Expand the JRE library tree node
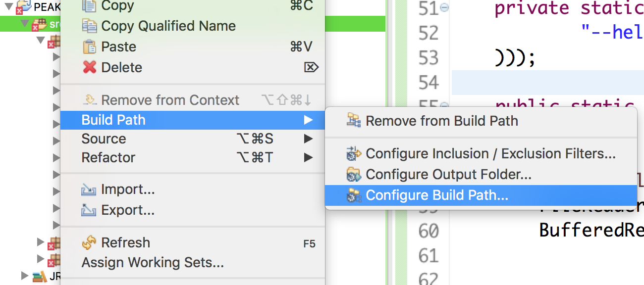This screenshot has width=644, height=285. click(25, 275)
